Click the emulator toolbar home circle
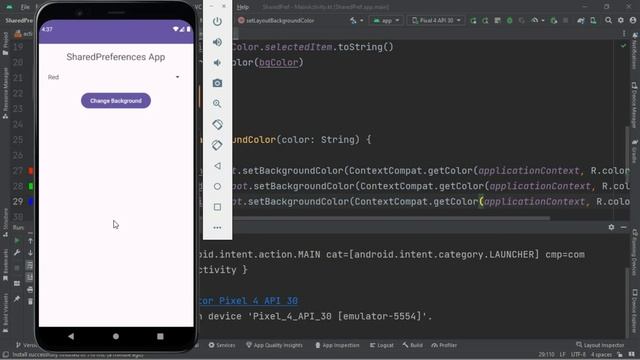The height and width of the screenshot is (360, 640). point(217,187)
